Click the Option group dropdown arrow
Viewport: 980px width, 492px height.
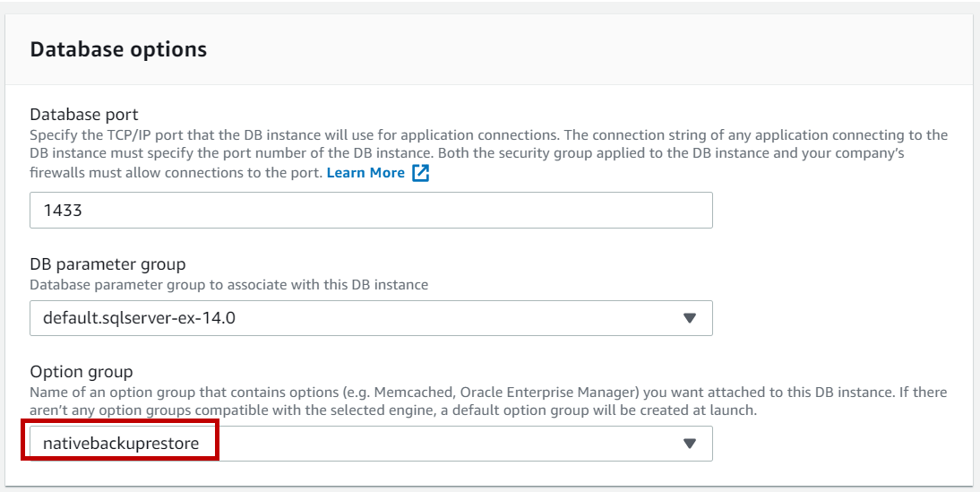click(689, 444)
